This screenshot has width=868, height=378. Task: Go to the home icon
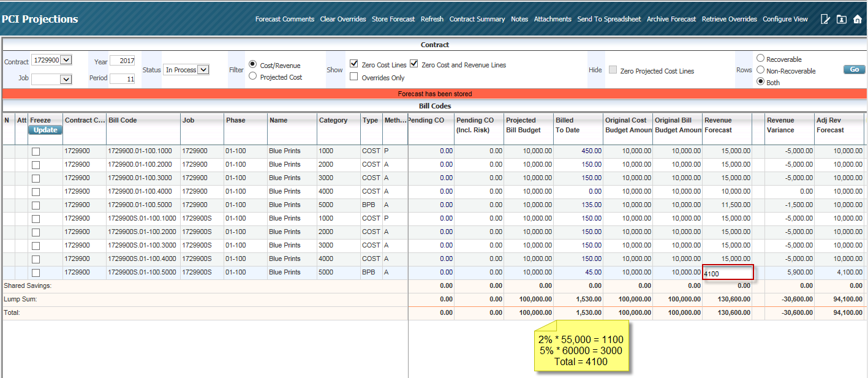click(x=857, y=19)
